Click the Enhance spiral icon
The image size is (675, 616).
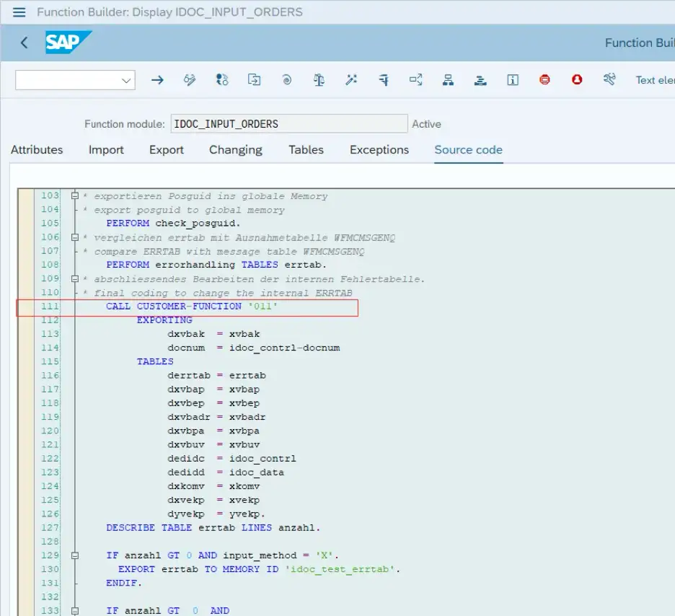[287, 80]
